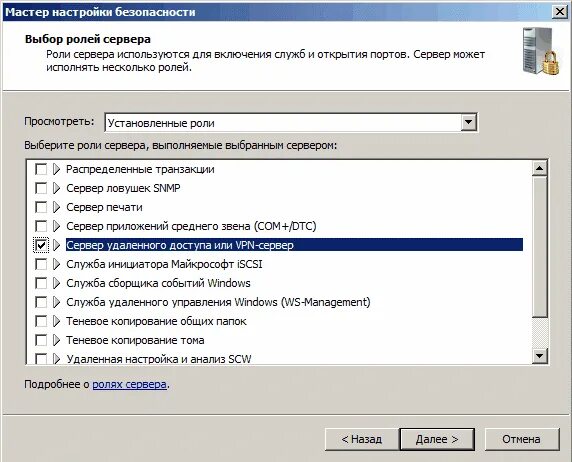Enable the Сервер печати checkbox
This screenshot has width=572, height=462.
tap(41, 207)
